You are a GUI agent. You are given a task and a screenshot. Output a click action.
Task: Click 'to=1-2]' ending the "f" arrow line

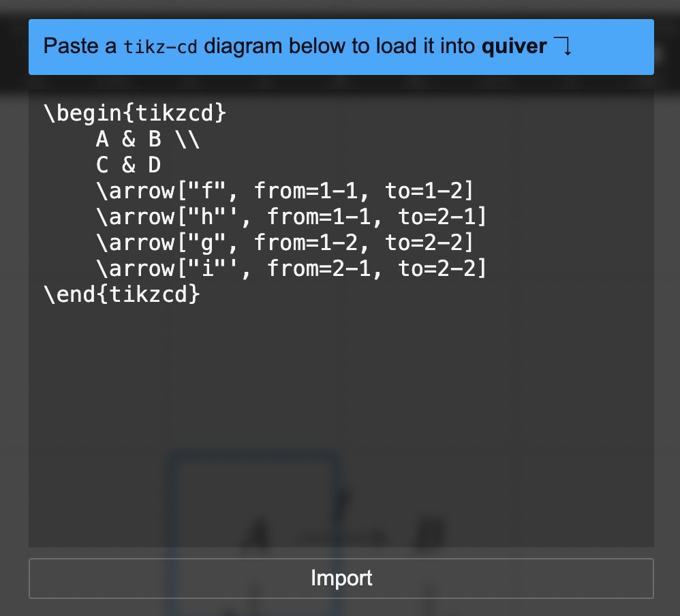tap(429, 191)
